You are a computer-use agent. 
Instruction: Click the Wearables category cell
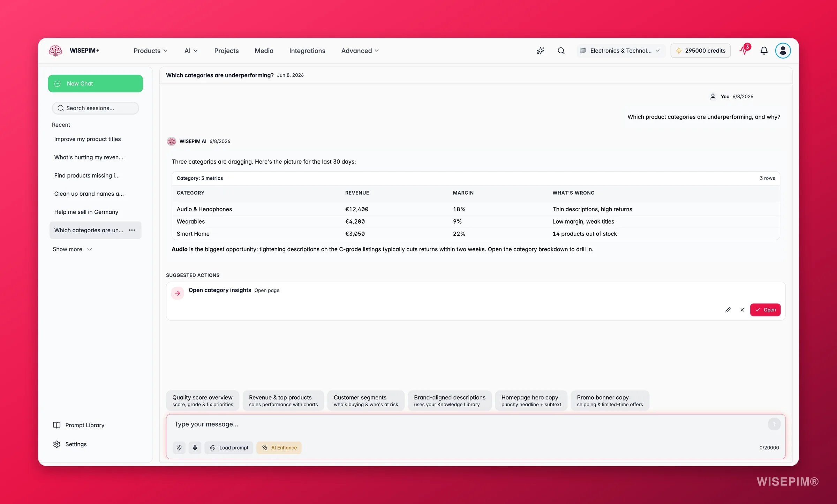pos(191,221)
